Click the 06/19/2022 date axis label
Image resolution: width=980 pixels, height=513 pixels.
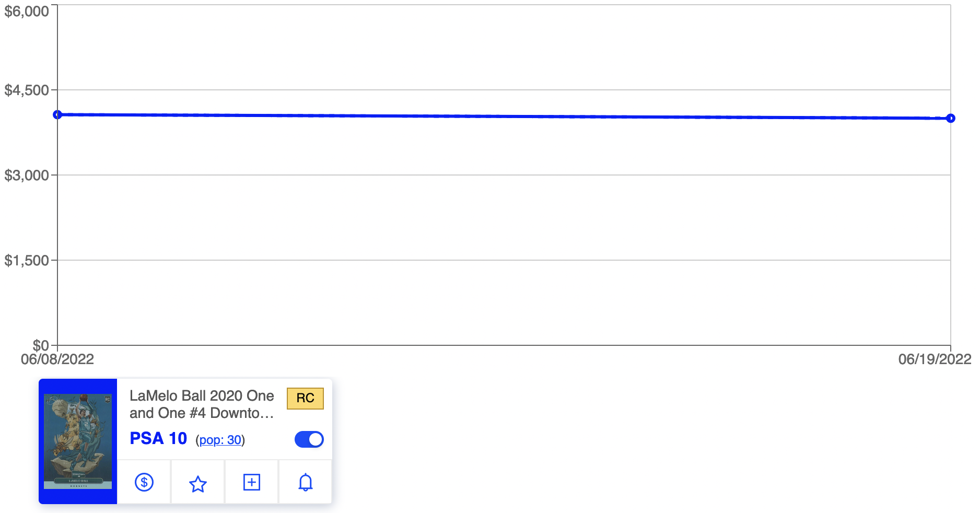(x=935, y=359)
